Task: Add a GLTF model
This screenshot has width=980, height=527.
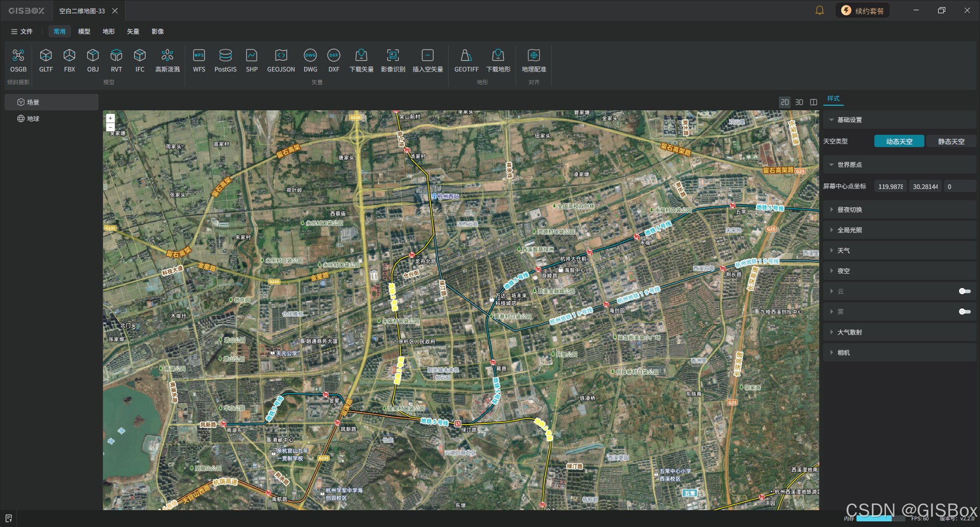Action: click(46, 60)
